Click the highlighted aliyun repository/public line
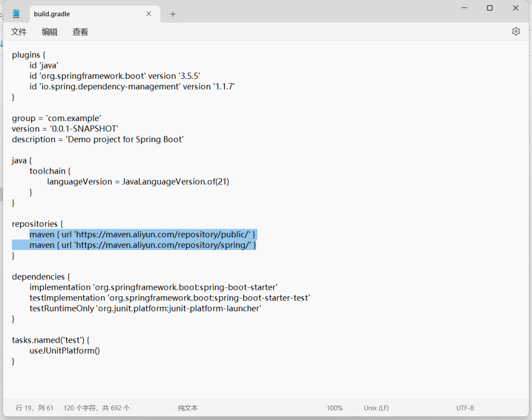This screenshot has width=532, height=420. coord(143,234)
